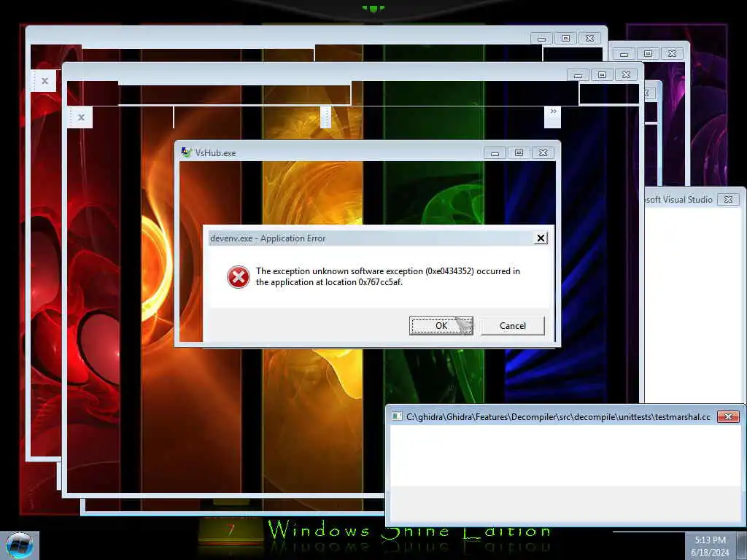Click the 6/18/2024 date in the tray

pyautogui.click(x=710, y=553)
